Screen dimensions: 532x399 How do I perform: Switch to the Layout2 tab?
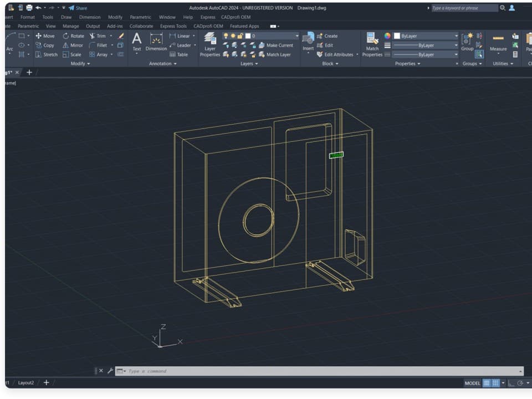pyautogui.click(x=26, y=383)
